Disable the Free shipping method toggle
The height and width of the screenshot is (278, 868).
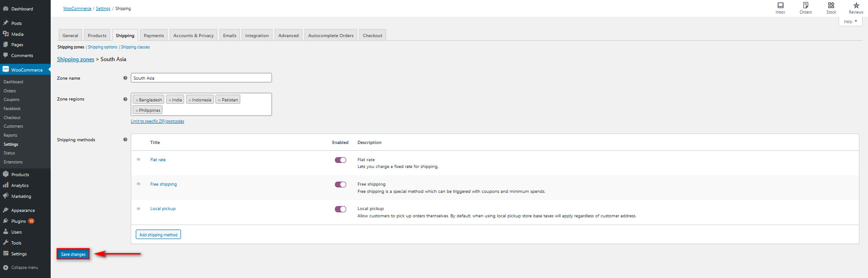(340, 184)
